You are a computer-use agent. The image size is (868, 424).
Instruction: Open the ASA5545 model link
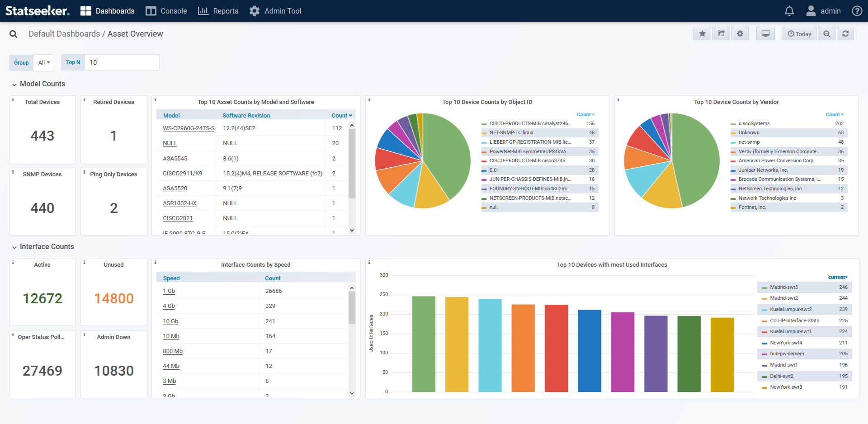[175, 159]
